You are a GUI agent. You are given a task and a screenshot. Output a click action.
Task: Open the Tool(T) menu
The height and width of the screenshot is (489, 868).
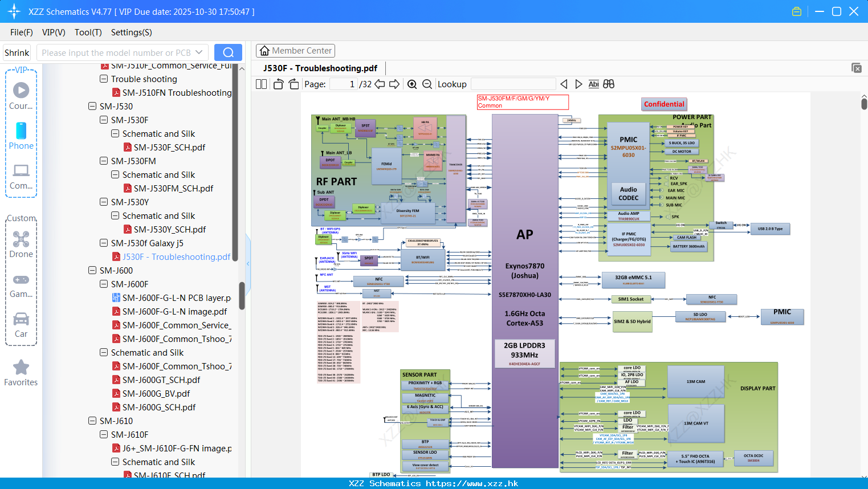88,32
